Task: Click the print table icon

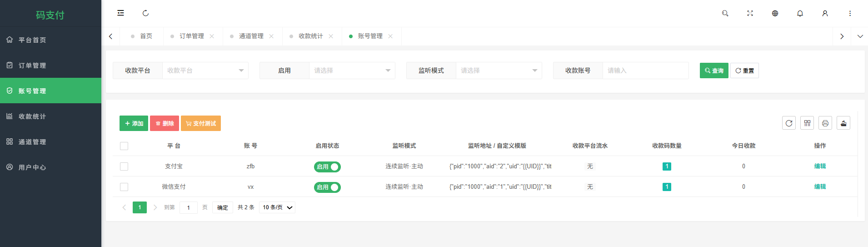Action: click(x=825, y=123)
